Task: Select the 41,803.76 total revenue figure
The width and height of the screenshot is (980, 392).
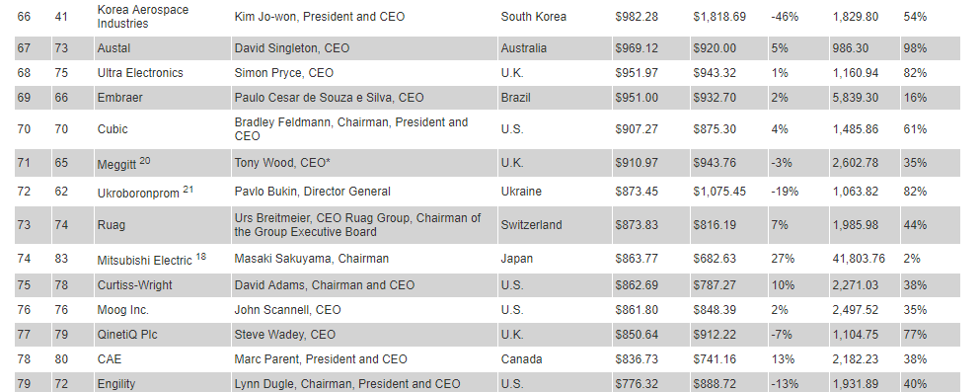Action: [859, 259]
